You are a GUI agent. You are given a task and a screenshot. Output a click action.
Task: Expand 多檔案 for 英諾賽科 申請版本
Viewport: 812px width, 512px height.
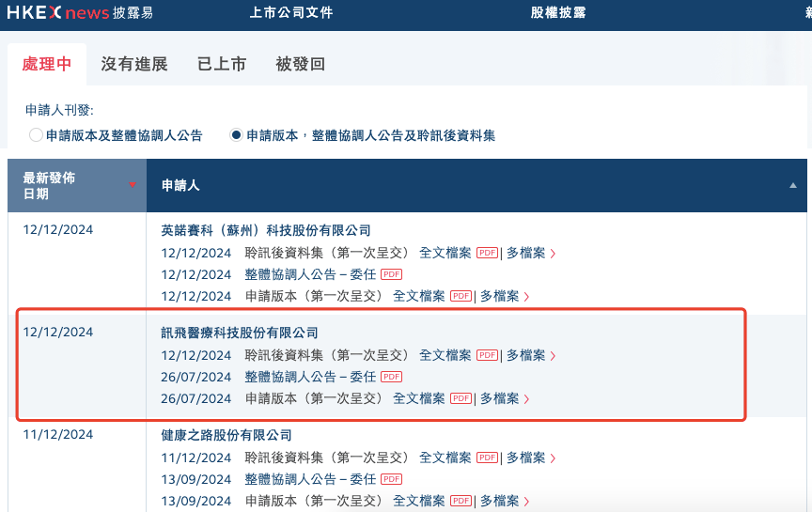click(x=504, y=296)
